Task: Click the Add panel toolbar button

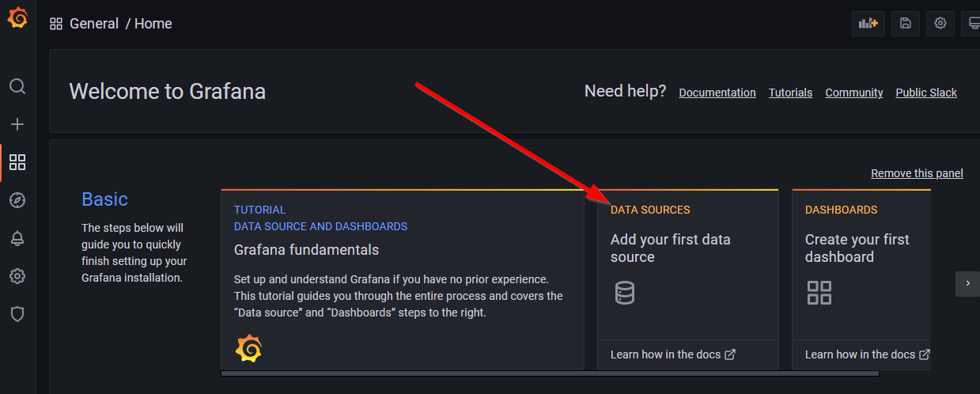Action: [868, 24]
